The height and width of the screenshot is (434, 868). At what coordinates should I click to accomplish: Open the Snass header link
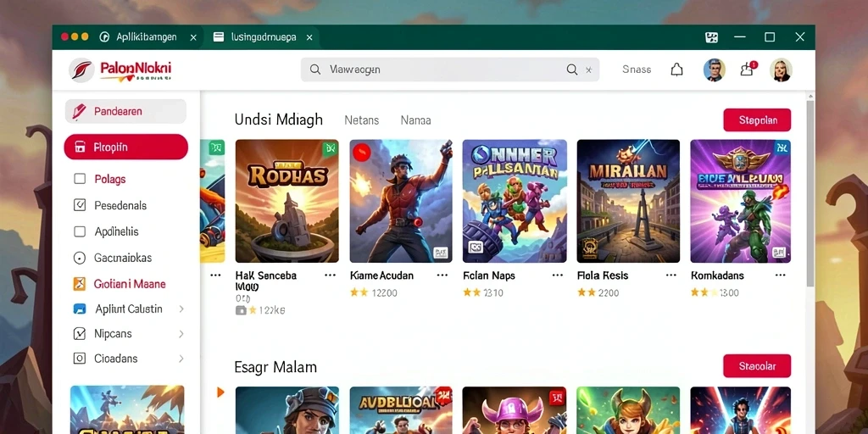tap(637, 70)
